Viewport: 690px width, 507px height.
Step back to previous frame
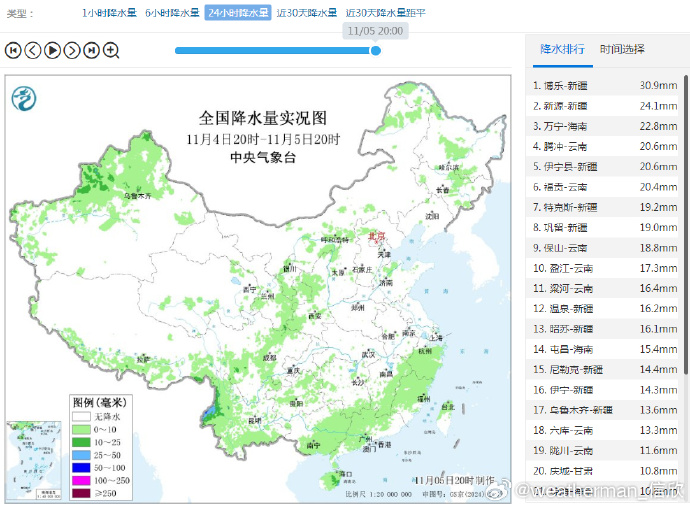32,50
